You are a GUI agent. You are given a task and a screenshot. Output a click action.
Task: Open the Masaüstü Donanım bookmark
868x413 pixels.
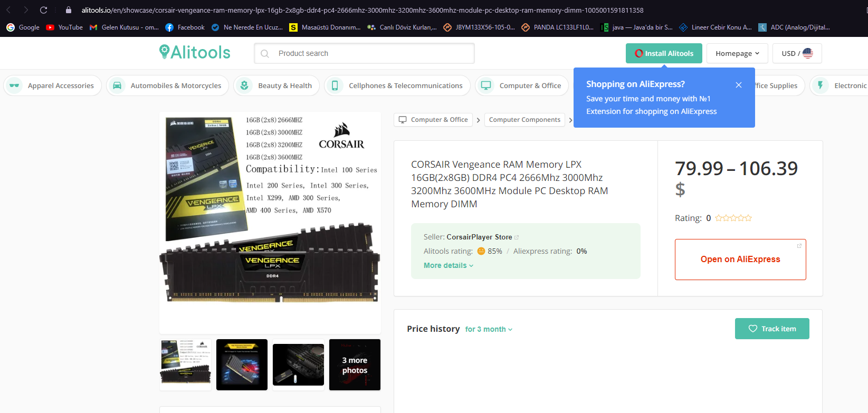point(325,27)
